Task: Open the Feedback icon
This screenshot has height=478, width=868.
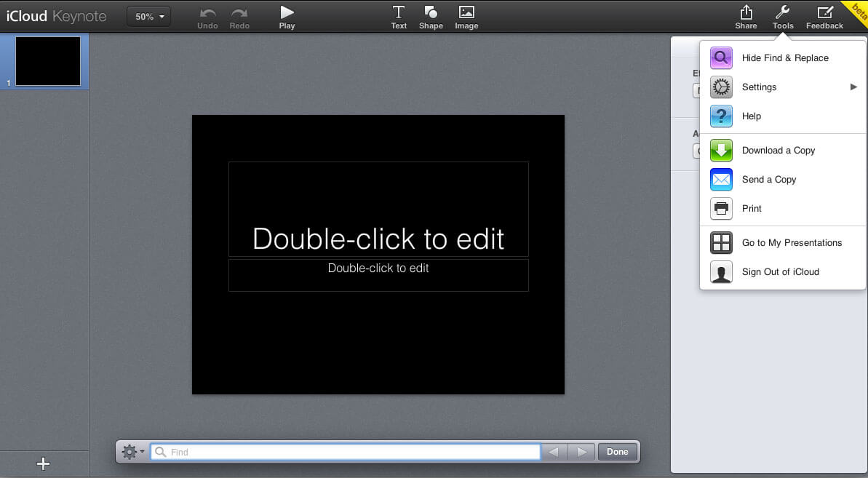Action: pos(824,12)
